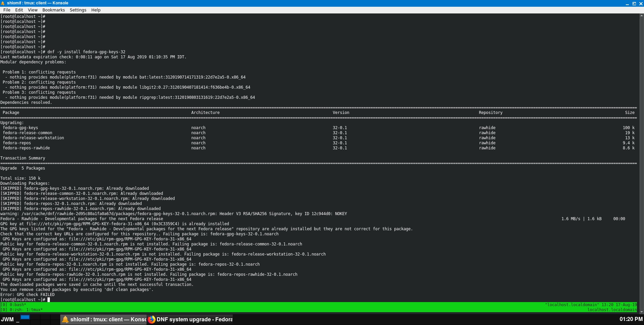Open the Bookmarks menu
The height and width of the screenshot is (325, 644).
(54, 10)
